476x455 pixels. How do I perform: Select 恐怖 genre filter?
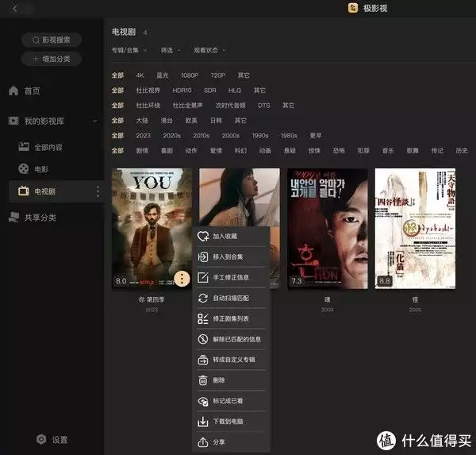(339, 150)
